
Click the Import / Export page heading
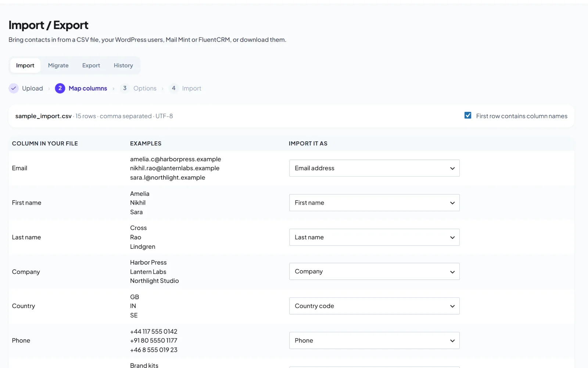click(49, 25)
